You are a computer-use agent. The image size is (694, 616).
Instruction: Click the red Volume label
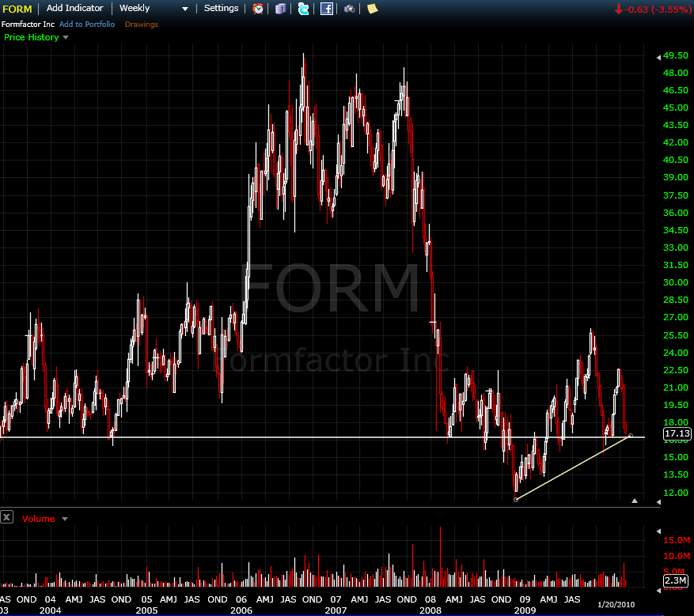[39, 519]
